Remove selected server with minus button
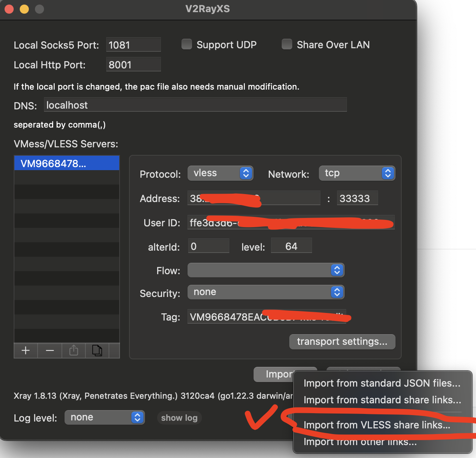Image resolution: width=476 pixels, height=458 pixels. tap(50, 351)
